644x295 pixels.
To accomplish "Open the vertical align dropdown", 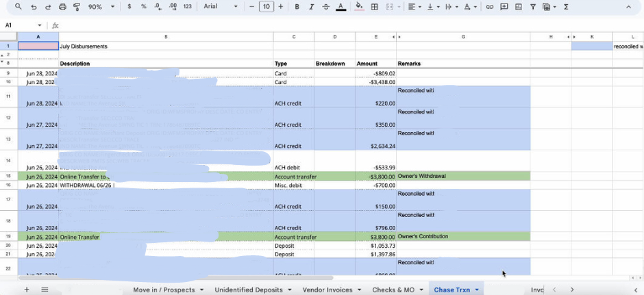I will click(x=433, y=7).
